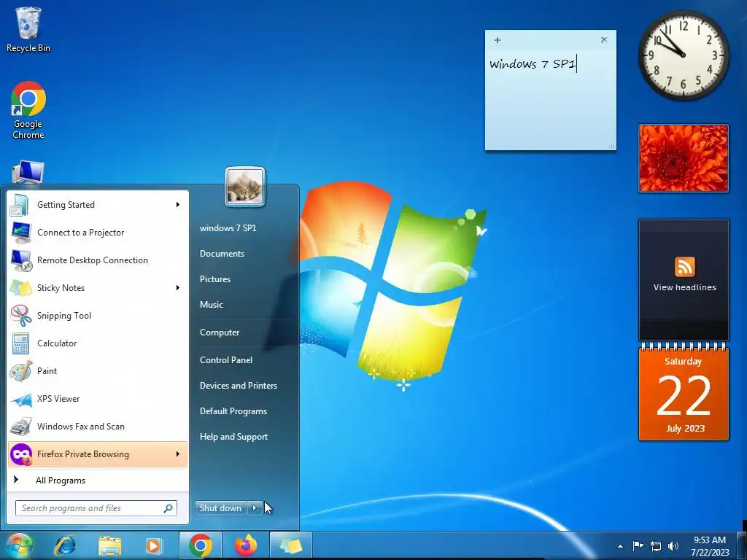Click the user account picture with kitten
Image resolution: width=747 pixels, height=560 pixels.
(245, 186)
